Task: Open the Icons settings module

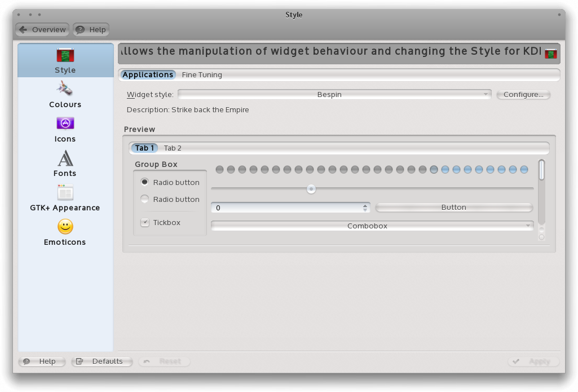Action: tap(65, 129)
